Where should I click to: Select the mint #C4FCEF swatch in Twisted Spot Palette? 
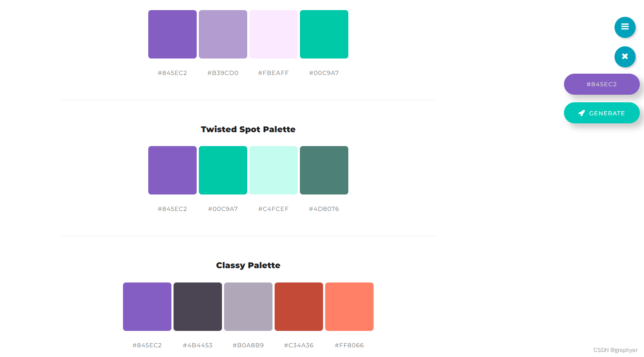(x=273, y=170)
